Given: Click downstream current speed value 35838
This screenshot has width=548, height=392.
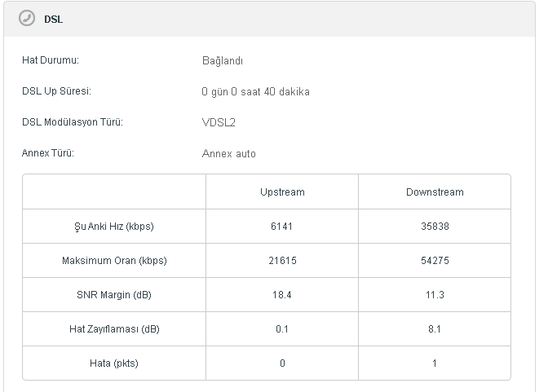Looking at the screenshot, I should 435,227.
